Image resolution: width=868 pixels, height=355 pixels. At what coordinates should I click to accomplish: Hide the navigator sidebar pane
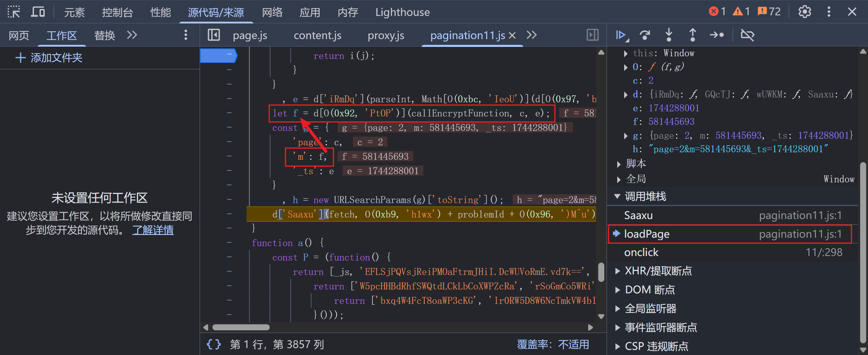coord(214,35)
